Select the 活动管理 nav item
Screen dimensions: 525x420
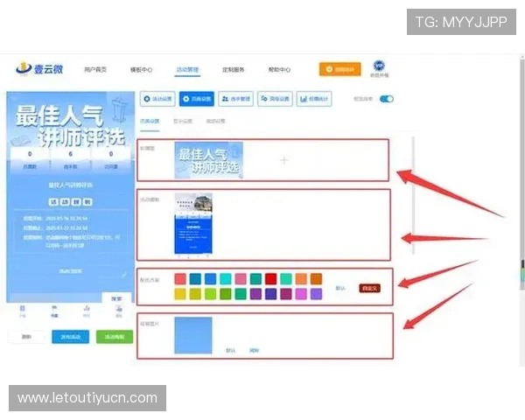pos(187,70)
